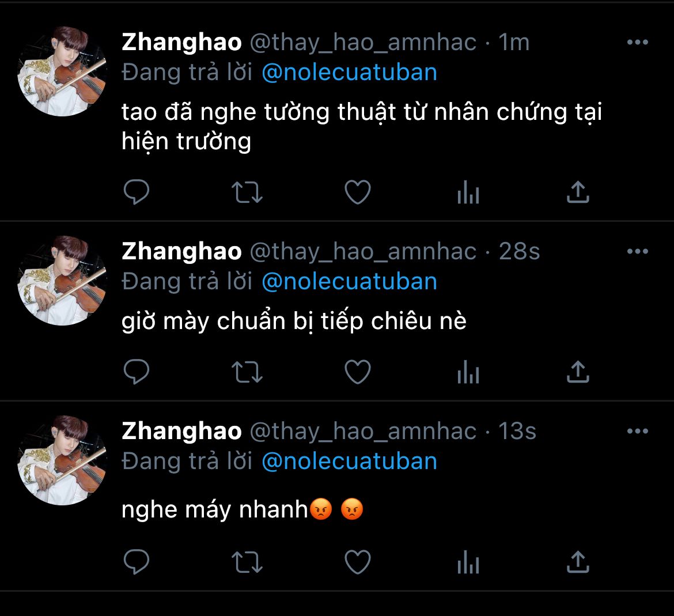Reply to the 'tao đã nghe tường thuật' tweet

[x=137, y=192]
